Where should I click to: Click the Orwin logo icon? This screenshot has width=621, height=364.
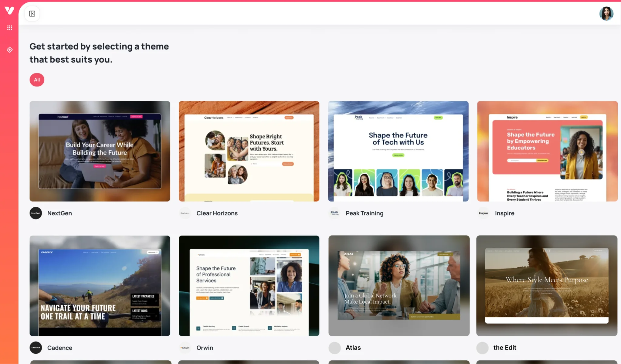pyautogui.click(x=185, y=348)
